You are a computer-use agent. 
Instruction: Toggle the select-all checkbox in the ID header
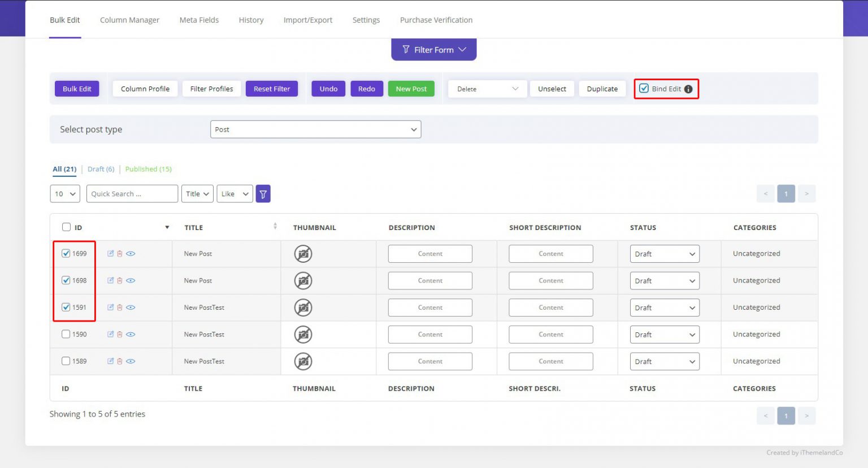click(66, 226)
